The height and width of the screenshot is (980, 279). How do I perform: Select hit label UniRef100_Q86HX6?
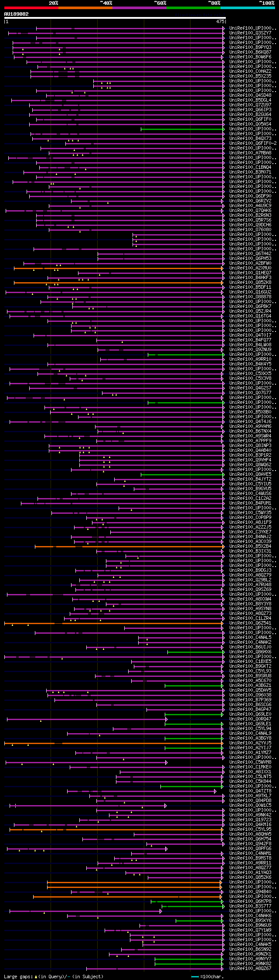250,652
